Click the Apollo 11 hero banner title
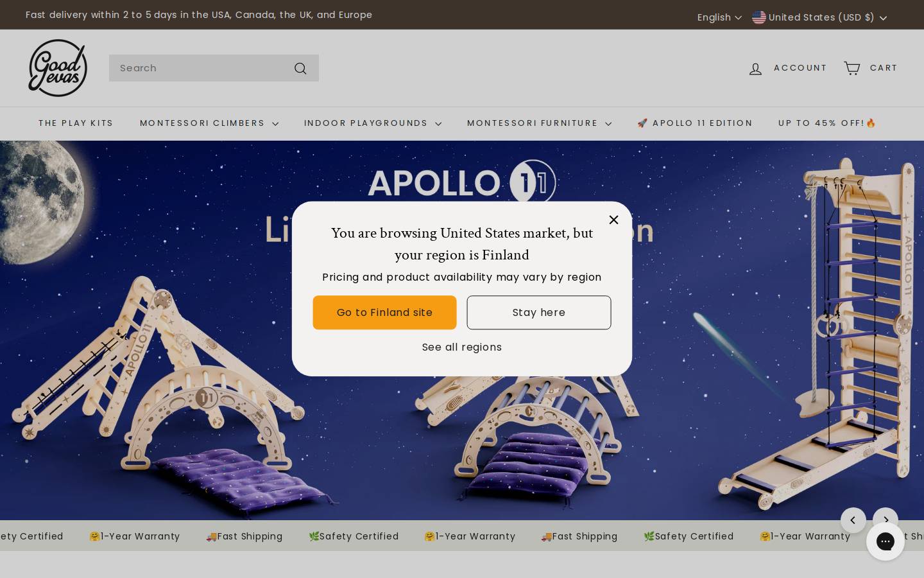Screen dimensions: 924x578 [x=462, y=182]
